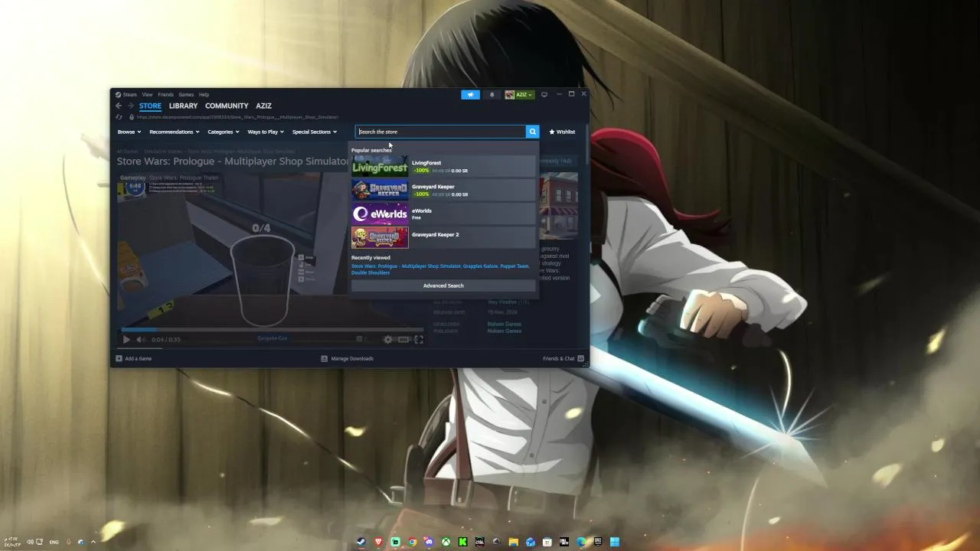Go forward with the right arrow
This screenshot has height=551, width=980.
131,106
